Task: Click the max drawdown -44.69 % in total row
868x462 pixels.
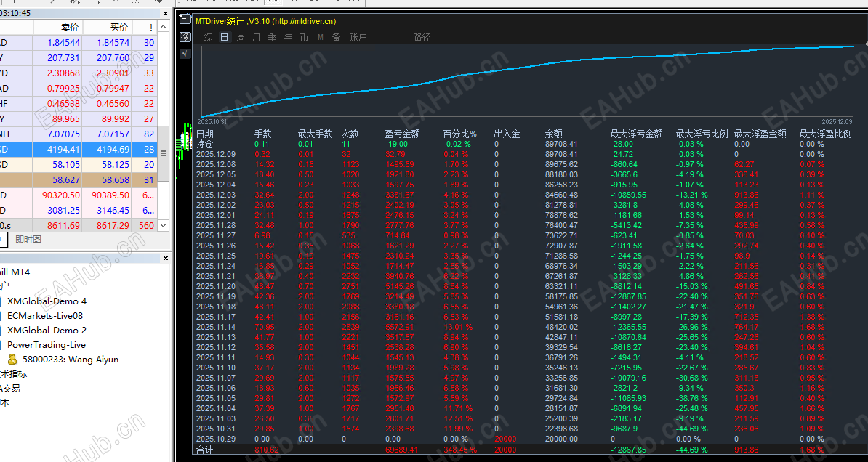Action: [691, 450]
